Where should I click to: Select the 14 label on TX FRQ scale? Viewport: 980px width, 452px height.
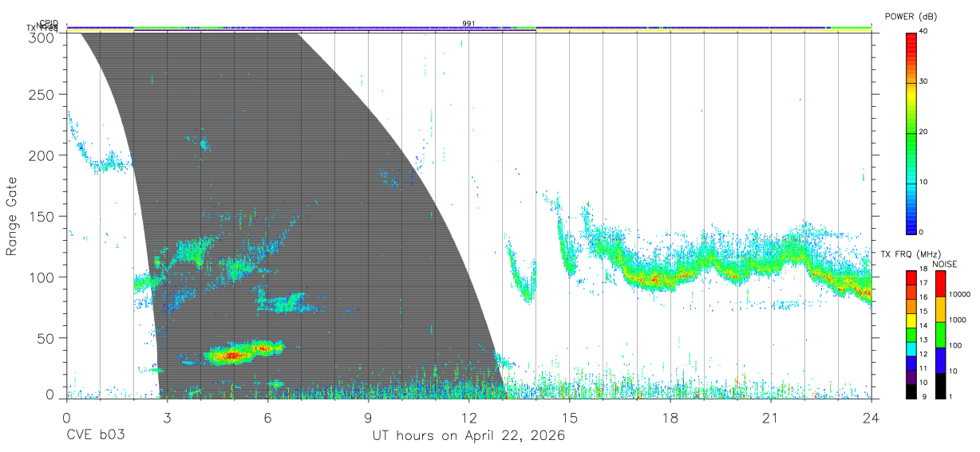923,325
